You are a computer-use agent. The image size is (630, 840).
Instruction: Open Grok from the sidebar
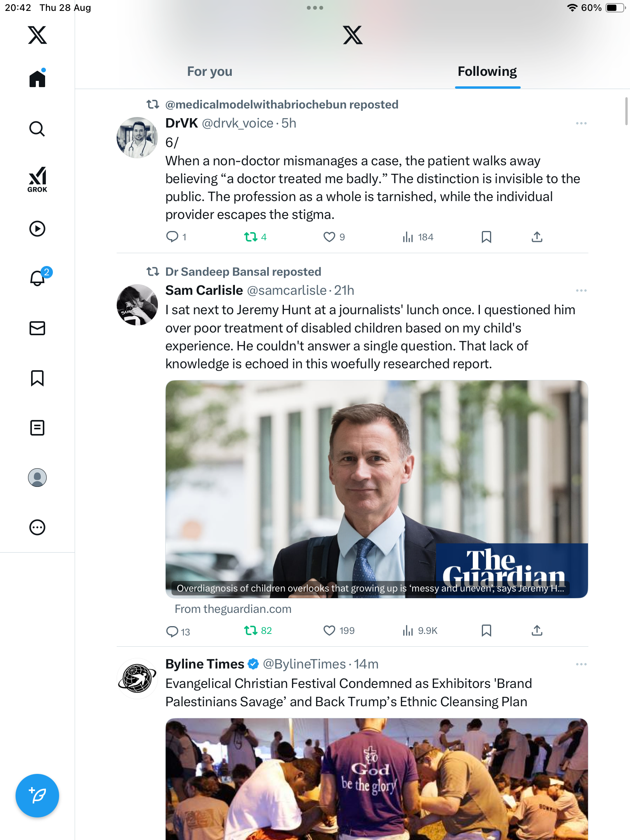(x=37, y=179)
